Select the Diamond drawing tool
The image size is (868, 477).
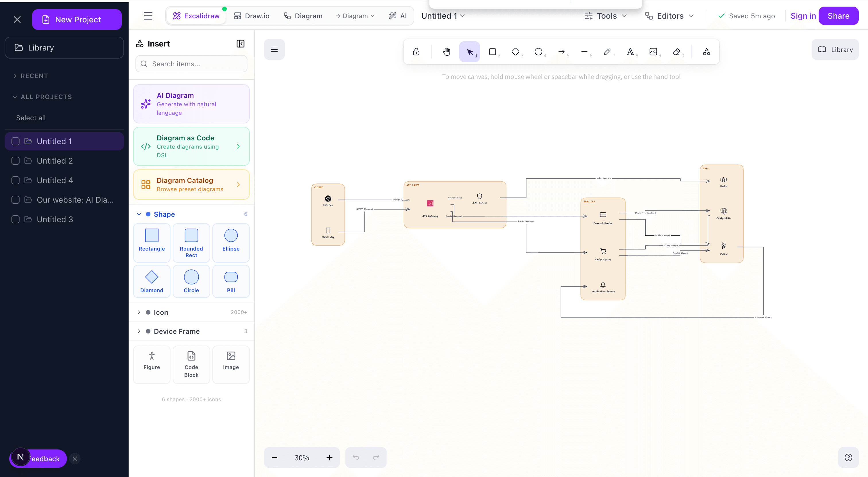coord(515,52)
